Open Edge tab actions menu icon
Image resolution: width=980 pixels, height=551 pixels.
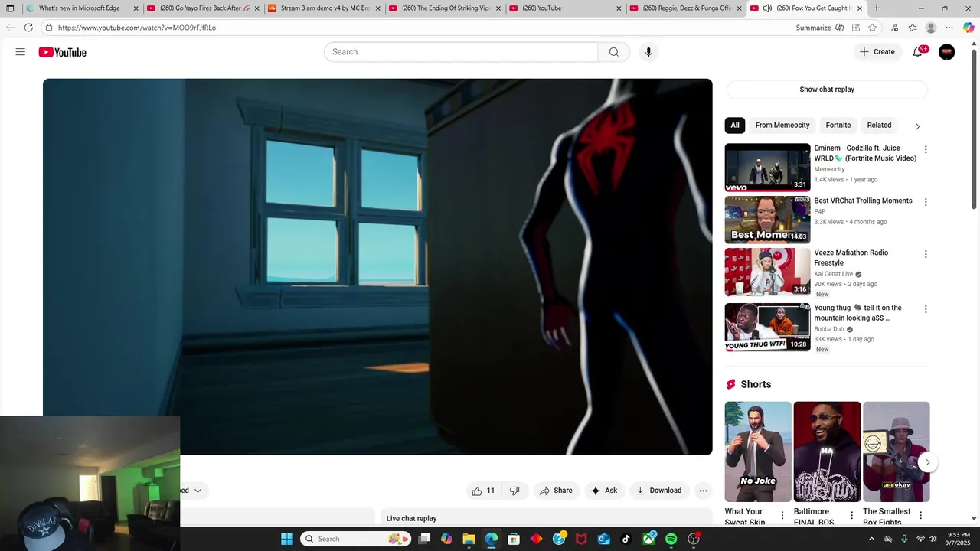point(10,8)
